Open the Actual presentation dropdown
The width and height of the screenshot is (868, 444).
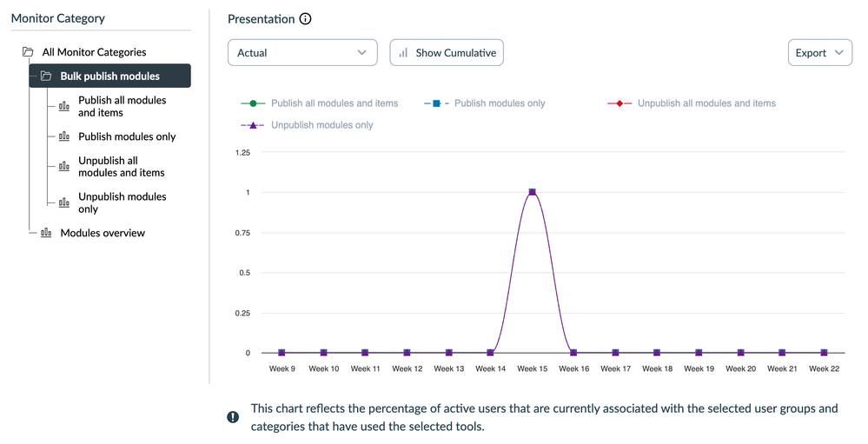pyautogui.click(x=302, y=53)
